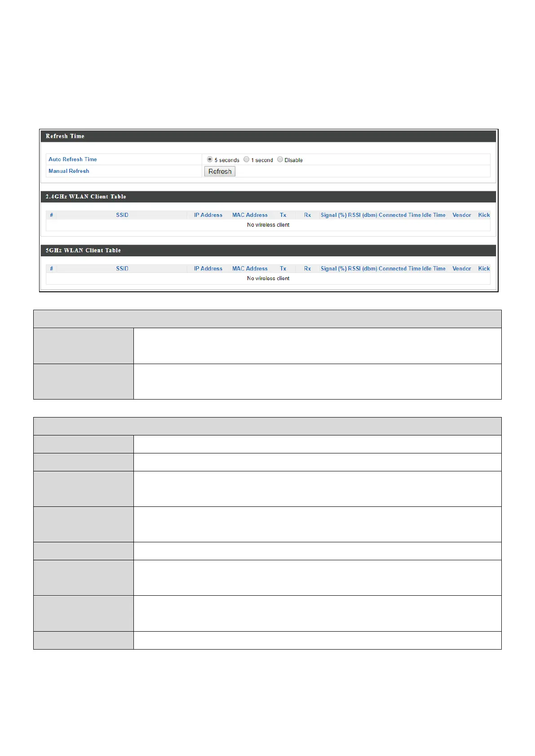Image resolution: width=535 pixels, height=756 pixels.
Task: Click IP Address column in 2.4GHz table
Action: [x=208, y=215]
